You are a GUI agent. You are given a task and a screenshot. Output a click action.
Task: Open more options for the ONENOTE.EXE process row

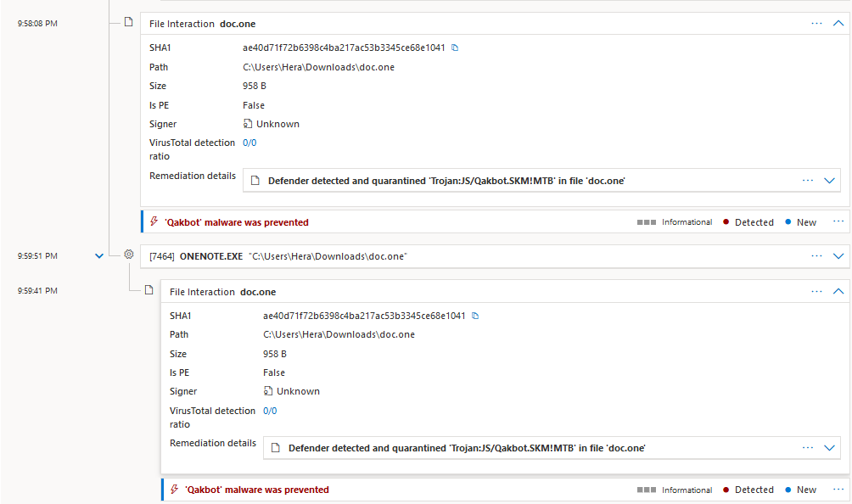click(816, 255)
